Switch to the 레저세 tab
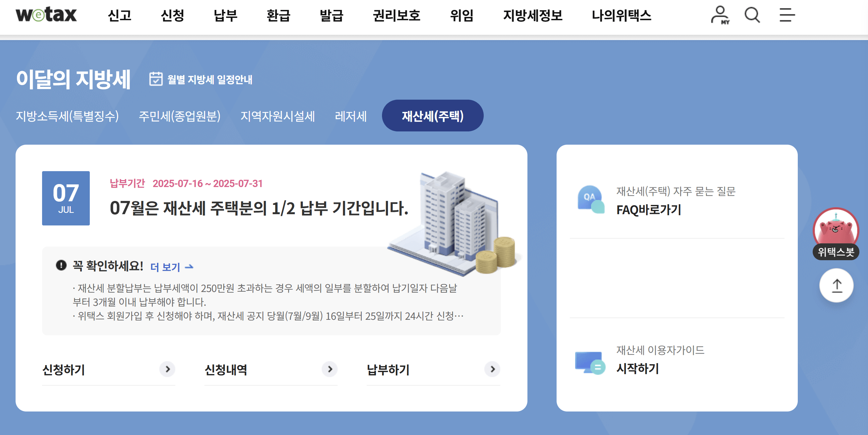This screenshot has height=435, width=868. 351,116
